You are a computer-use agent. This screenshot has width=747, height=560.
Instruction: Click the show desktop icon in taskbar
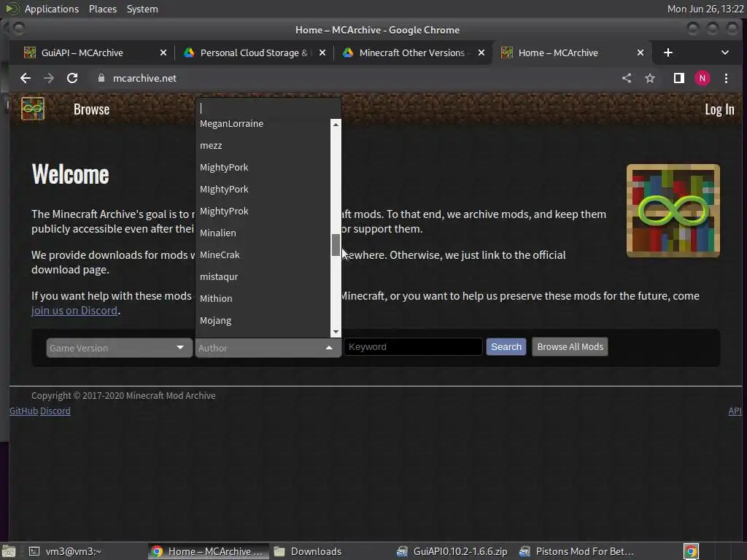pos(9,551)
